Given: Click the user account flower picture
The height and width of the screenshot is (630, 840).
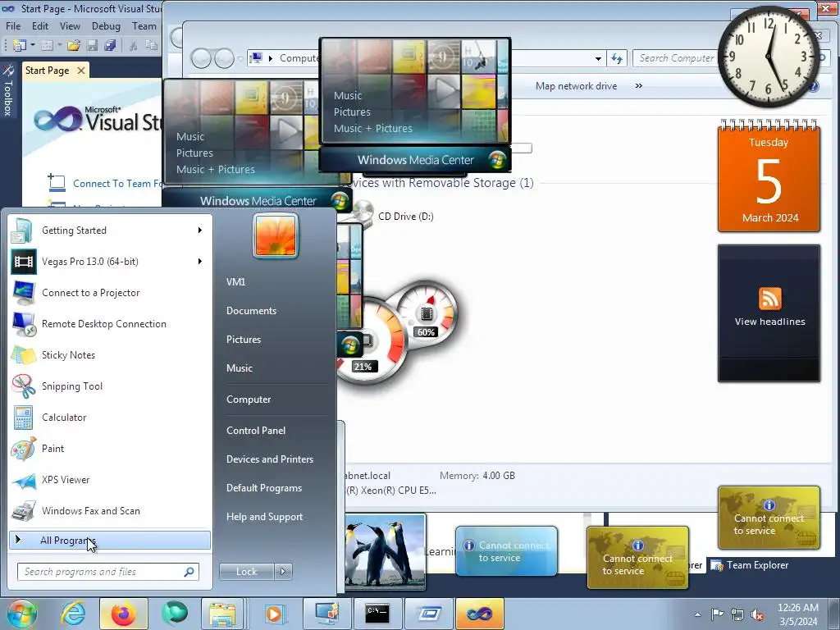Looking at the screenshot, I should pyautogui.click(x=276, y=235).
